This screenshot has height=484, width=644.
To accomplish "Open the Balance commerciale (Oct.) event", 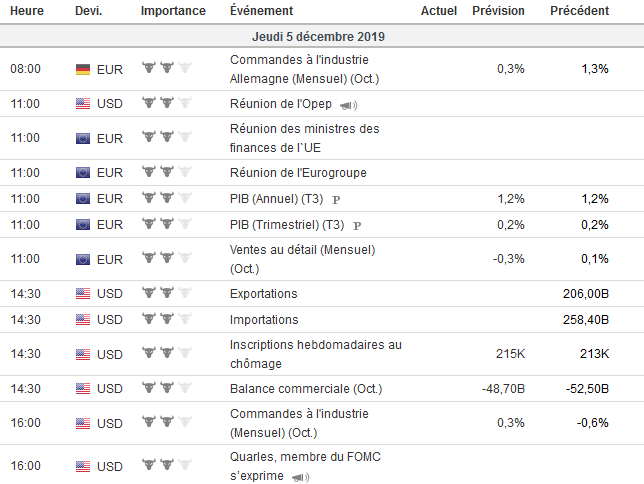I will pyautogui.click(x=305, y=388).
